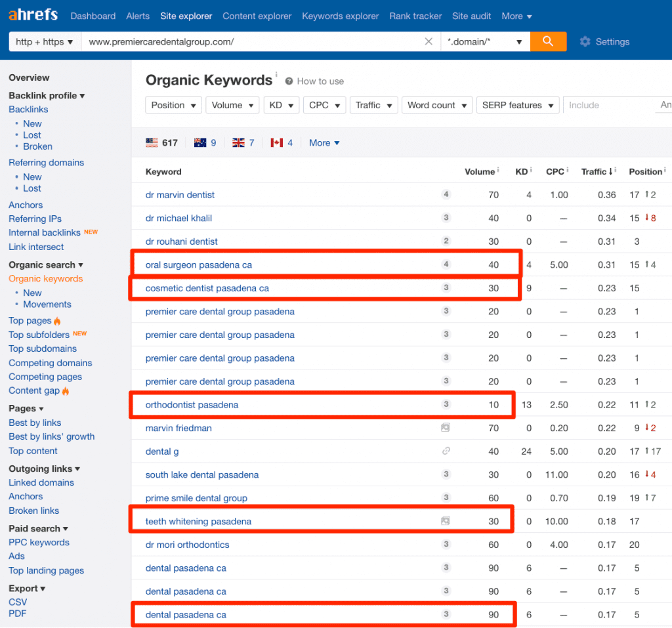This screenshot has height=628, width=672.
Task: Open the Word count filter dropdown
Action: click(437, 105)
